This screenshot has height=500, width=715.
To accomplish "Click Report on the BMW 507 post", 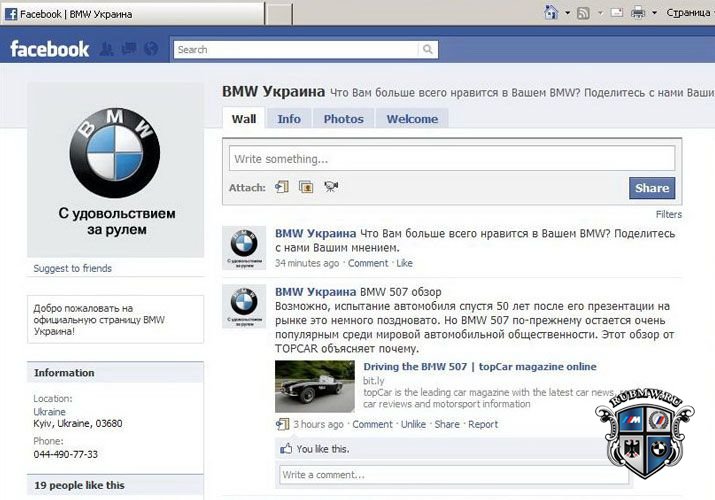I will (483, 424).
